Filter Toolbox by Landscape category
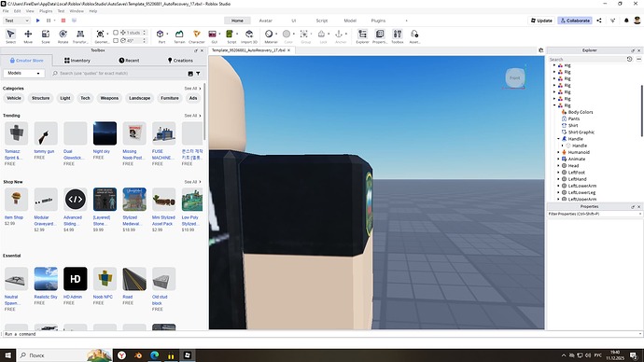The image size is (644, 362). (x=140, y=98)
